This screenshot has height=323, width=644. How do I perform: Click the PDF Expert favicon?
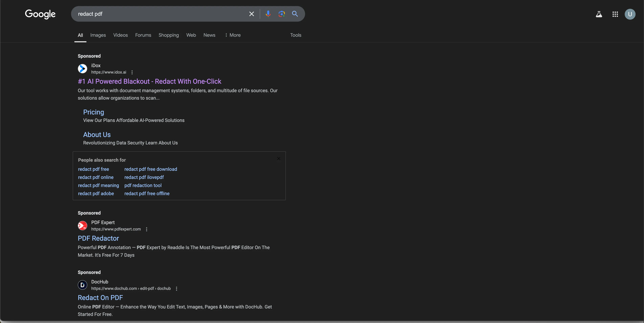click(x=83, y=226)
